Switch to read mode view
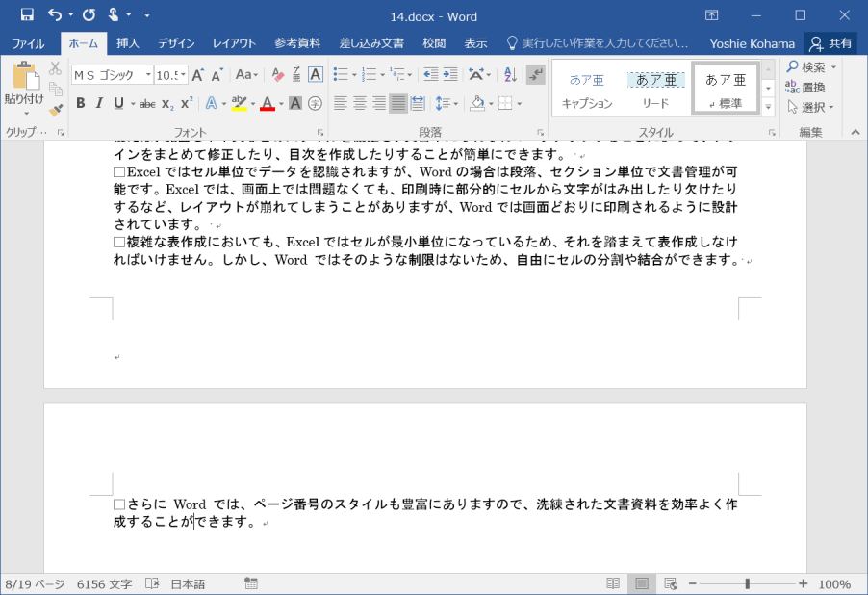This screenshot has height=595, width=868. (x=613, y=583)
